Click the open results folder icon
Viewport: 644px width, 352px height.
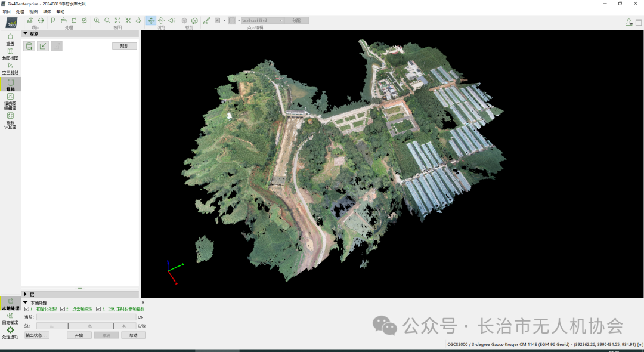pos(64,20)
